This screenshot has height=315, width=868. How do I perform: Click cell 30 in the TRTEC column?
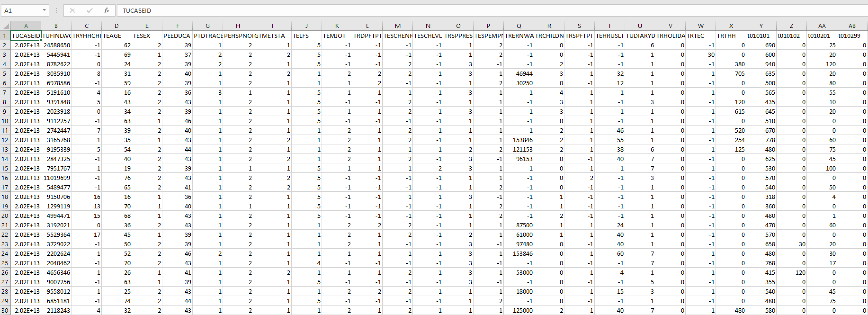pyautogui.click(x=701, y=54)
